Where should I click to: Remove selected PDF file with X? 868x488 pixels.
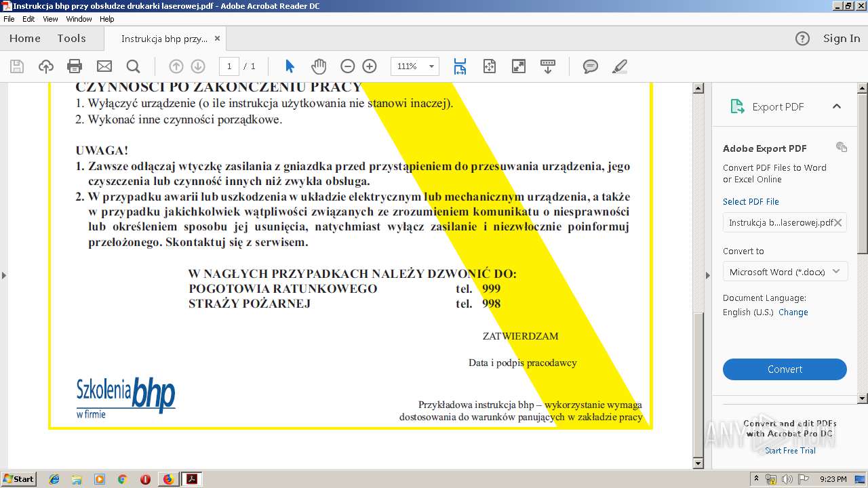(838, 222)
